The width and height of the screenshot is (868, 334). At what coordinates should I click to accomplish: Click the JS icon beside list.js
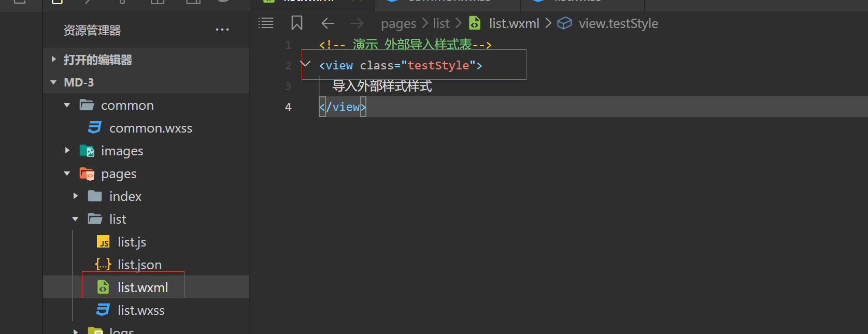pyautogui.click(x=104, y=242)
